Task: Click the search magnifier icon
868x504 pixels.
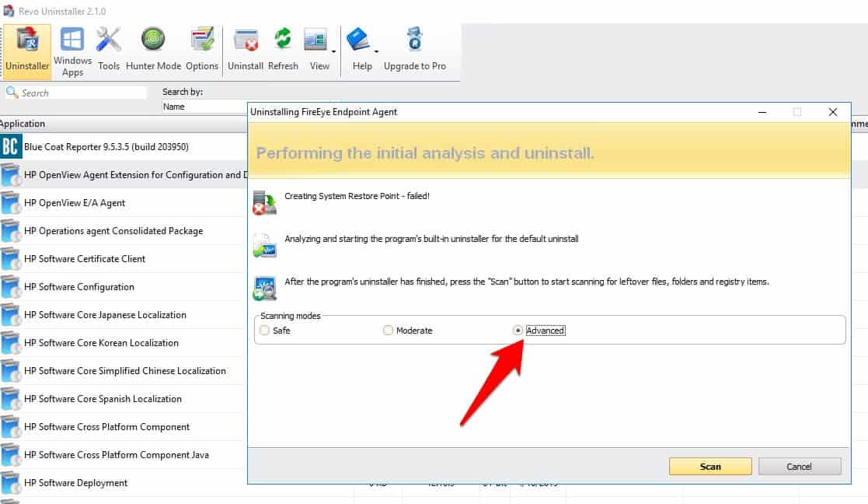Action: point(12,92)
